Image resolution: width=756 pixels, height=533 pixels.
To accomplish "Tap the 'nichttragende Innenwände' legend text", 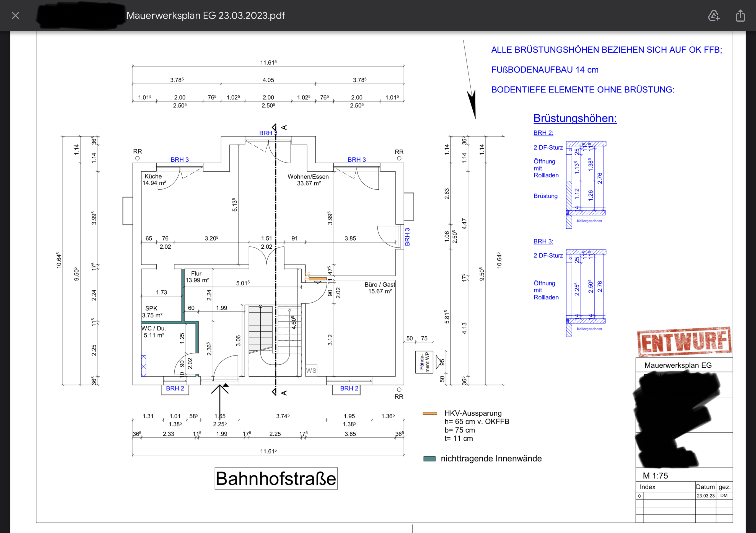I will coord(491,459).
